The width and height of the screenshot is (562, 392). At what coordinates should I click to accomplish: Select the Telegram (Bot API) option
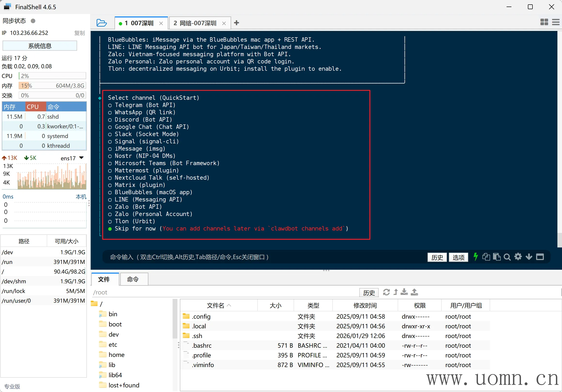(x=145, y=105)
